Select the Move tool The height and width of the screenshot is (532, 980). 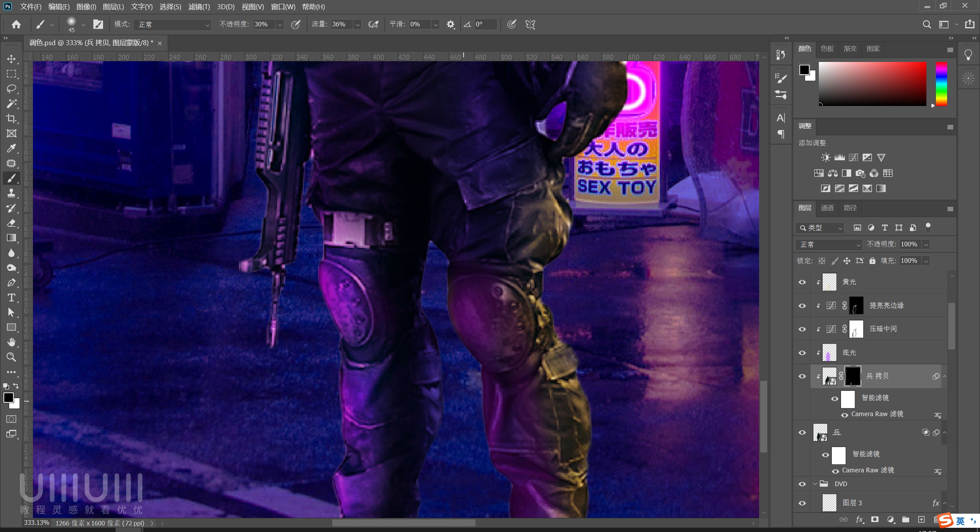tap(11, 59)
